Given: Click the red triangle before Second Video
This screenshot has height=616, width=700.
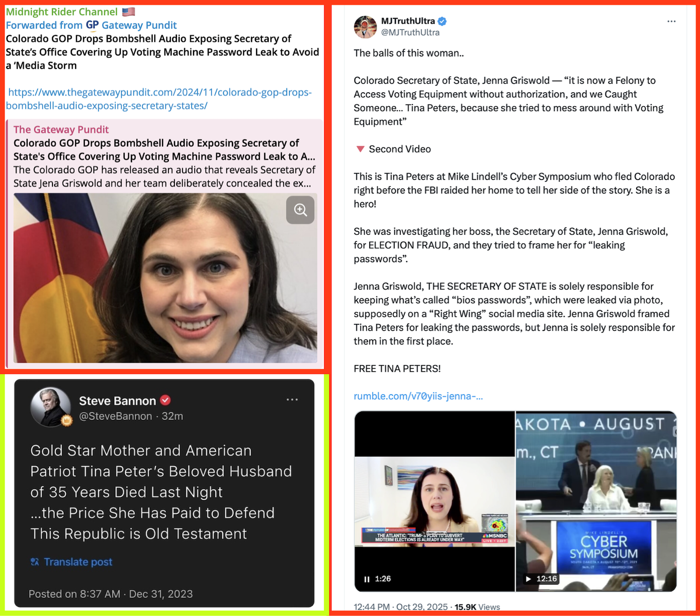Looking at the screenshot, I should (360, 149).
